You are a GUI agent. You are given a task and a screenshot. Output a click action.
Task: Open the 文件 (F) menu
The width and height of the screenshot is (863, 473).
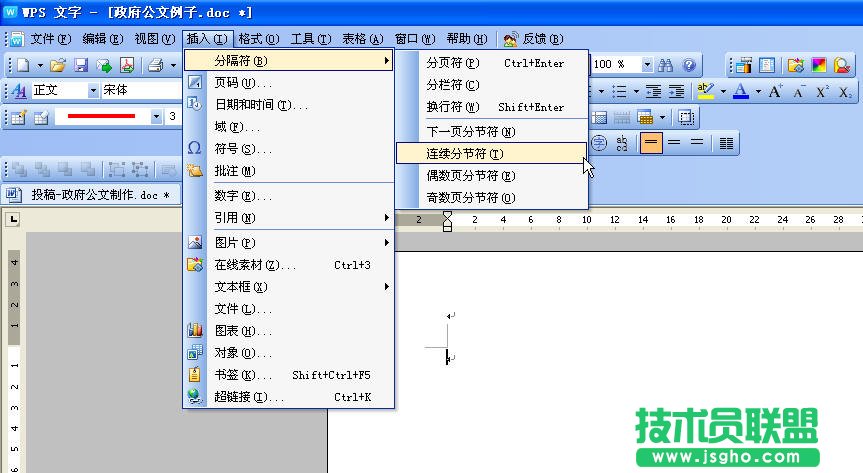click(51, 39)
